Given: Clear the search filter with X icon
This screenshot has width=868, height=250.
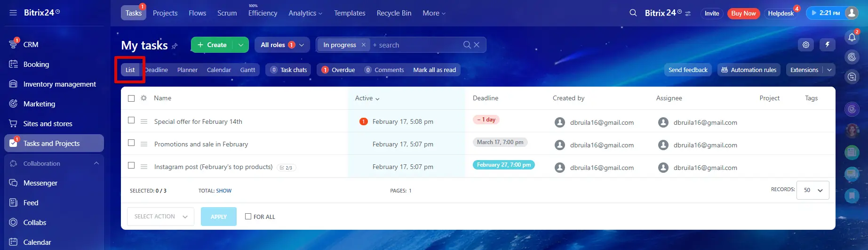Looking at the screenshot, I should (477, 45).
